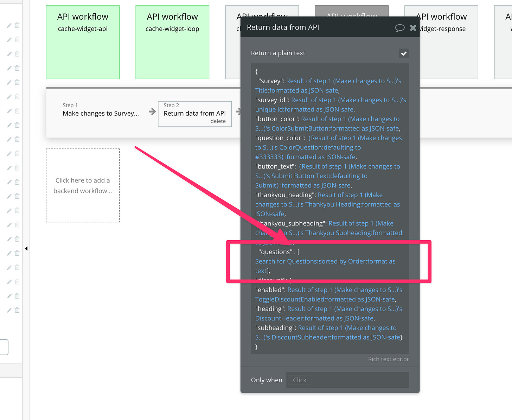Select the cache-widget-api workflow card
The image size is (512, 420).
82,42
